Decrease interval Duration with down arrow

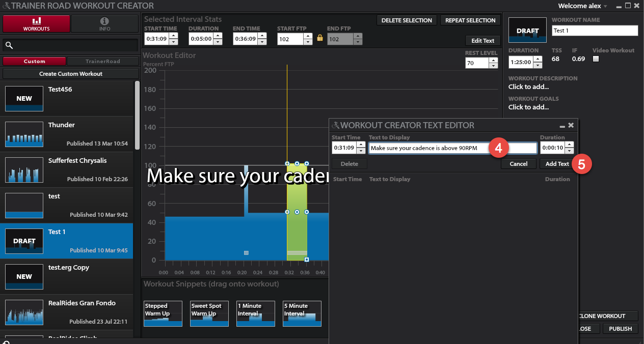pyautogui.click(x=218, y=42)
